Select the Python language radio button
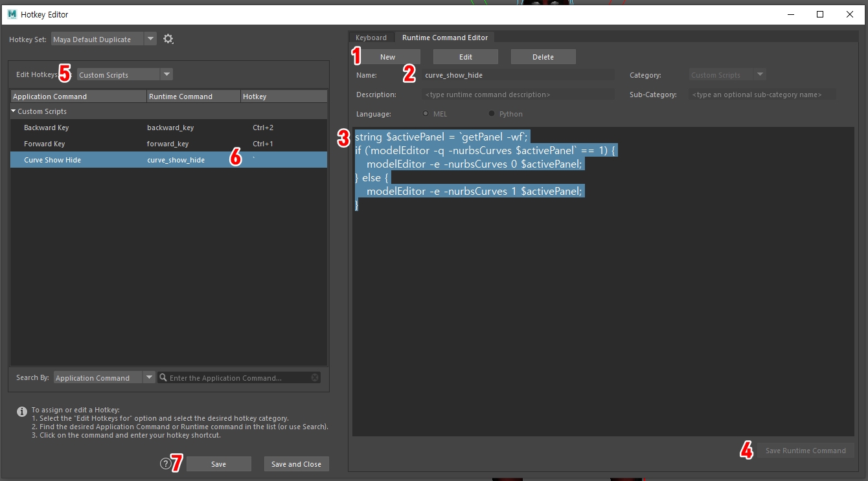 click(492, 114)
